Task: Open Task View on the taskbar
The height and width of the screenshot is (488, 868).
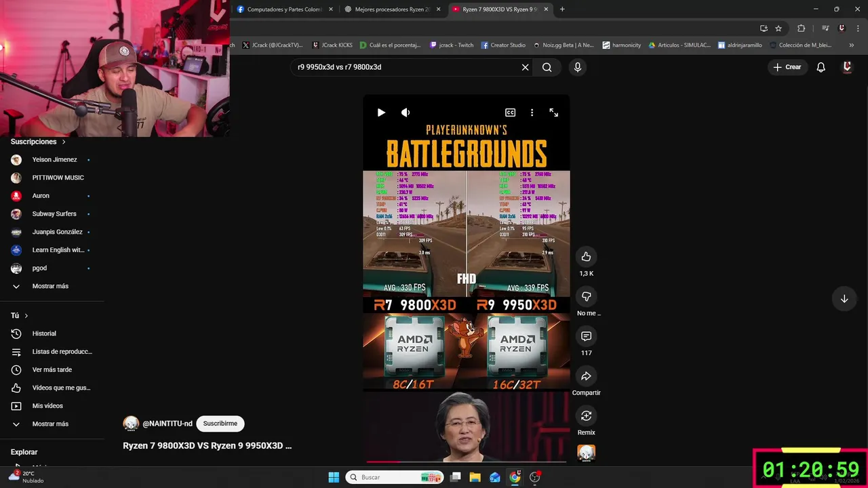Action: tap(456, 477)
